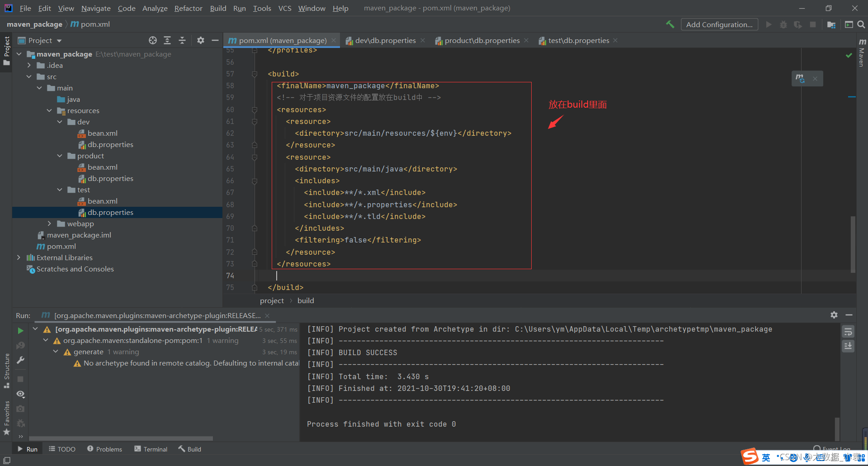Toggle soft-wrap icon beside the console output
This screenshot has width=868, height=466.
[x=848, y=332]
